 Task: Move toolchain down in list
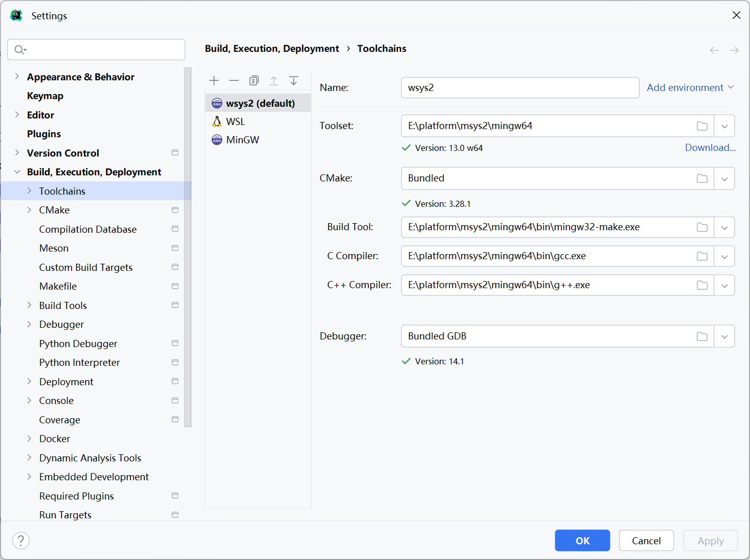(294, 80)
